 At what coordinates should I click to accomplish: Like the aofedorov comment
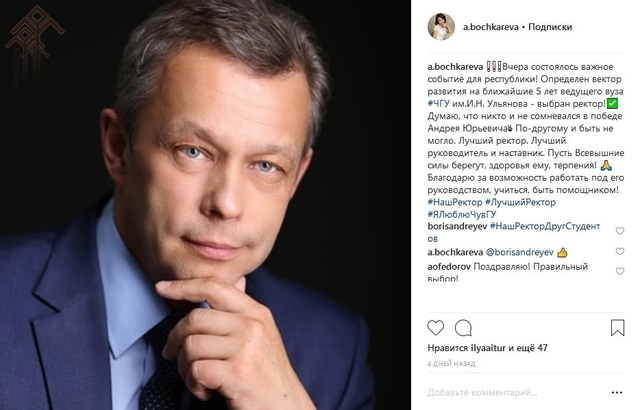click(620, 271)
